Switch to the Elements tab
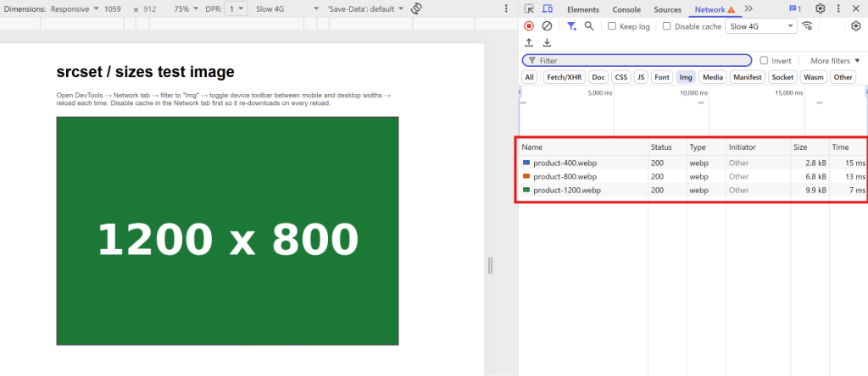Image resolution: width=868 pixels, height=376 pixels. pyautogui.click(x=583, y=9)
